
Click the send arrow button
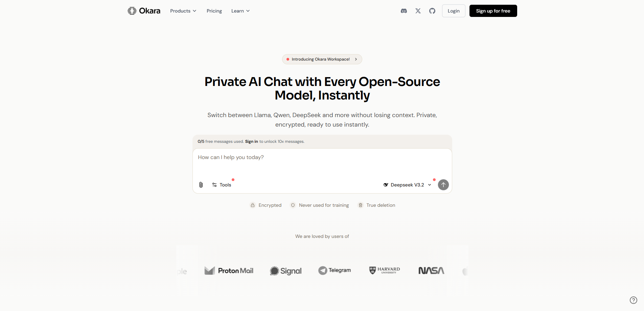coord(443,185)
